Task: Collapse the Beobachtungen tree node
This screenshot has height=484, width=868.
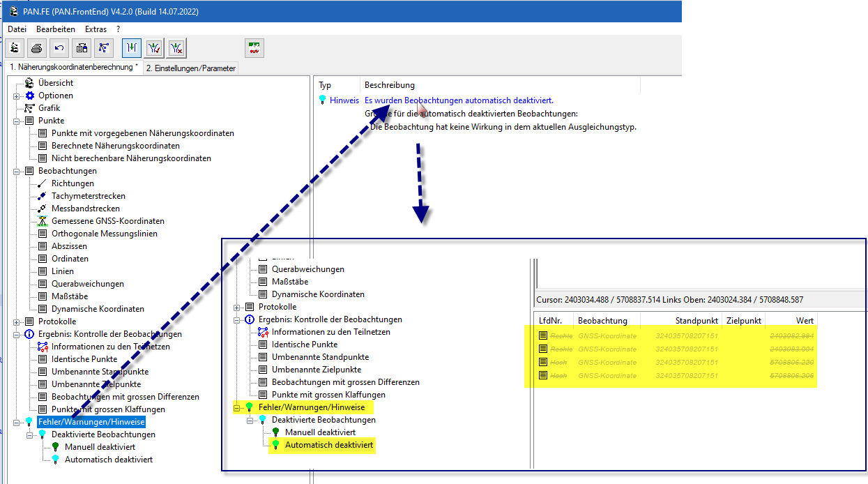Action: click(17, 171)
